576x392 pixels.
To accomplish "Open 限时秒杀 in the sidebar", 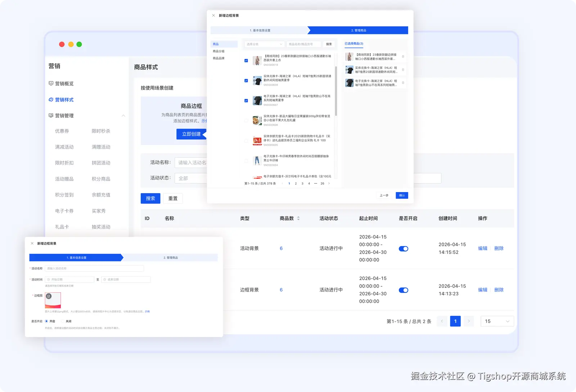I will (101, 131).
